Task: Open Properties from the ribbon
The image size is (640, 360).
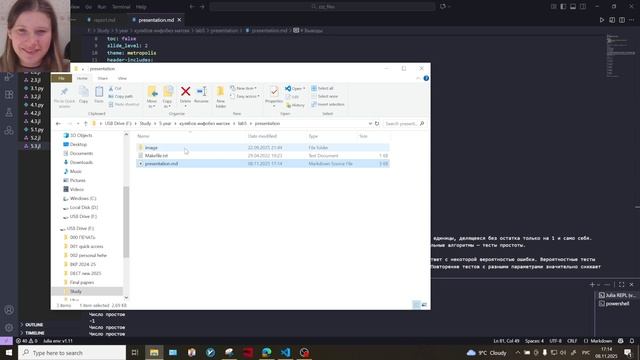Action: (274, 95)
